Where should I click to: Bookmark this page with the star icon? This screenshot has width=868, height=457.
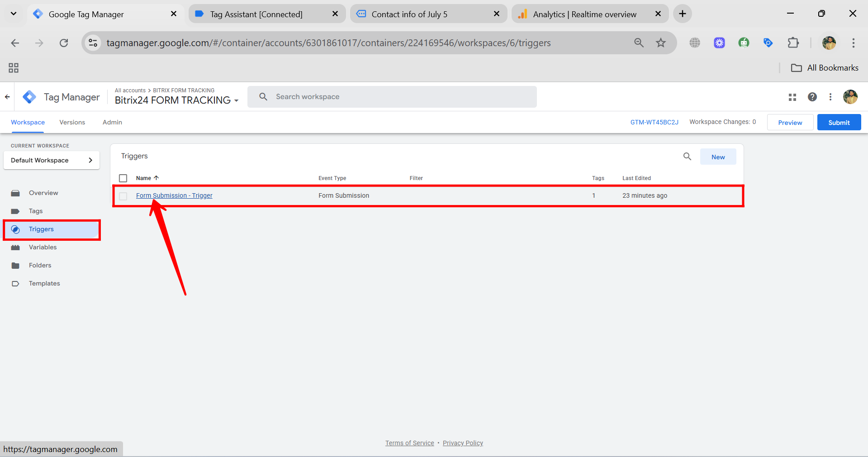661,43
